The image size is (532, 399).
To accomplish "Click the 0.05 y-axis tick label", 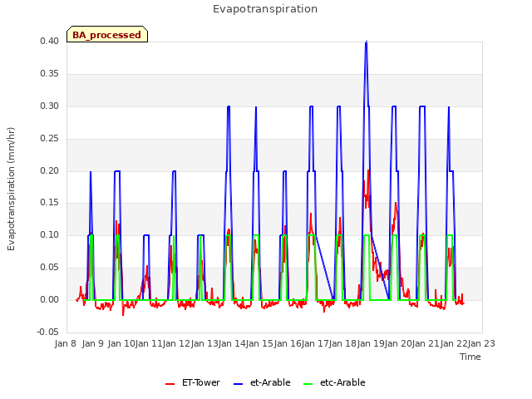I will pos(50,268).
